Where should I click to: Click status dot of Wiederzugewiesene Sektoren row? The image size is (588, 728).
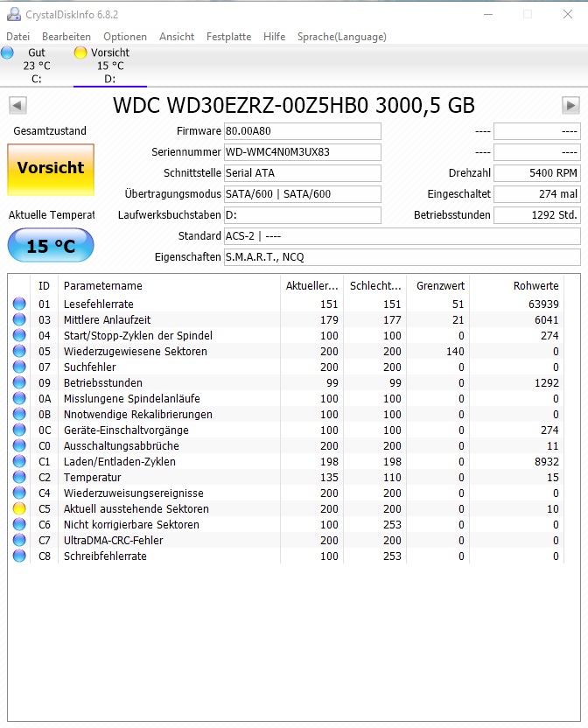[x=19, y=351]
